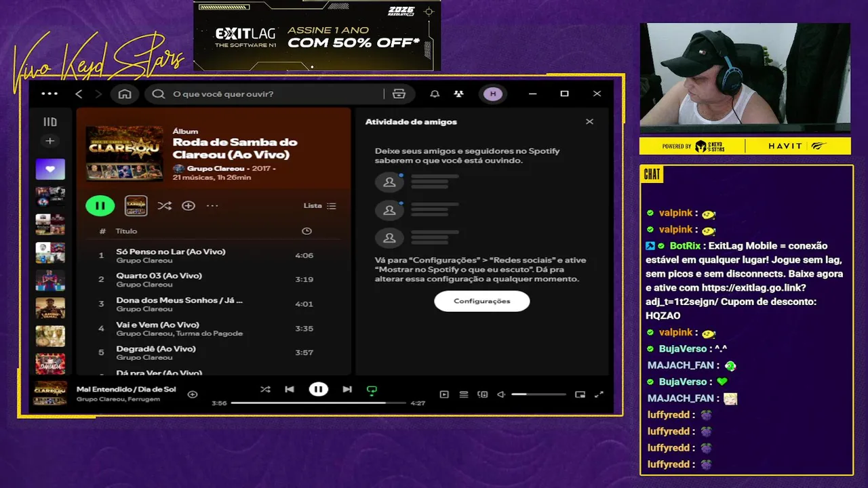Click the album preview thumbnail beside pause button

click(136, 205)
